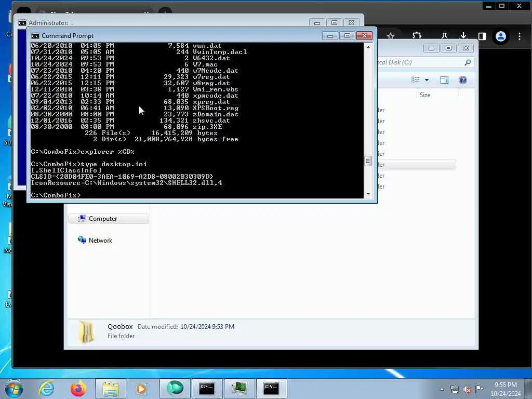Change Explorer view with the view icon

[x=416, y=80]
